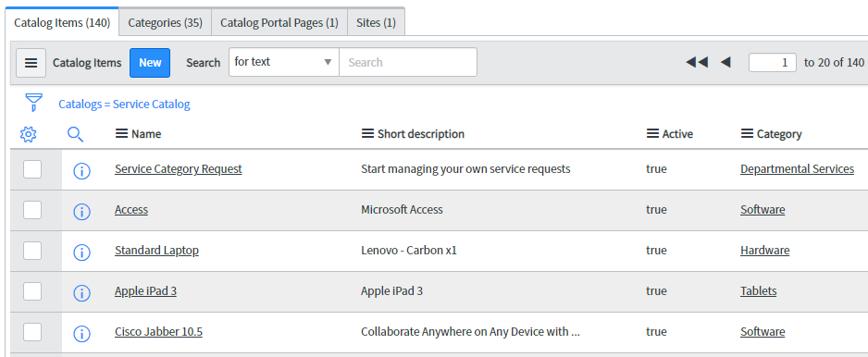This screenshot has height=357, width=868.
Task: Click Active 'true' in Cisco Jabber 10.5 row
Action: (656, 331)
